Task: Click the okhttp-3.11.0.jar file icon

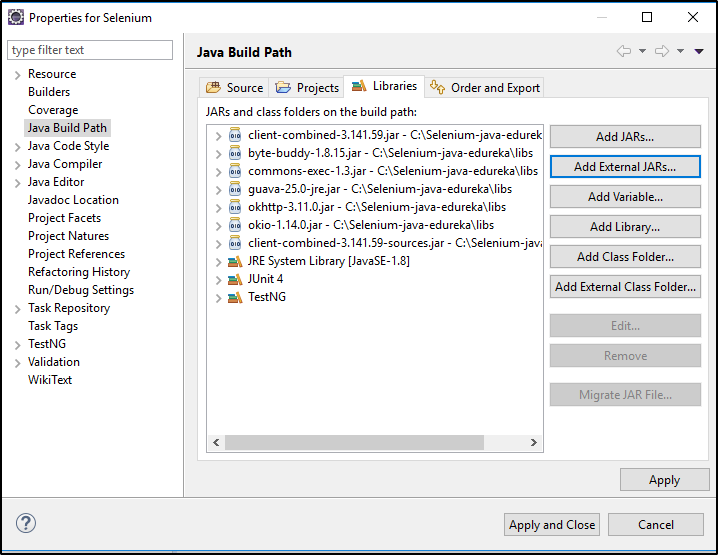Action: pyautogui.click(x=235, y=207)
